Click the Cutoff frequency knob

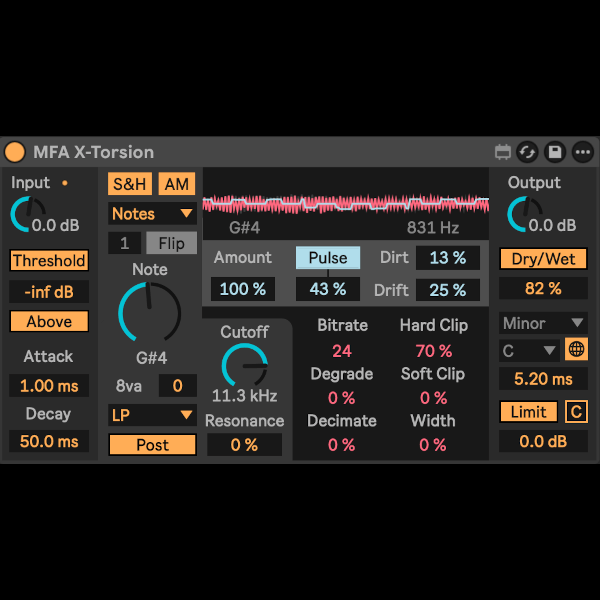(x=243, y=364)
